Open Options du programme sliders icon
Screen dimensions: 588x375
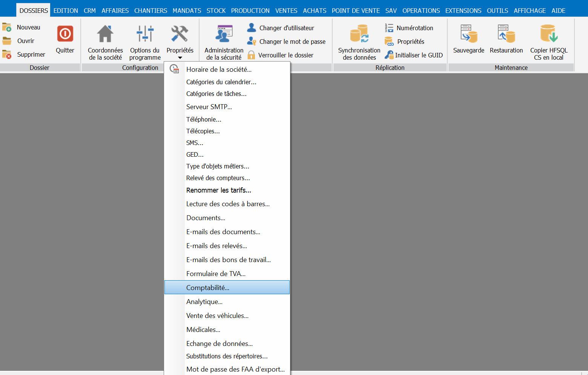[x=145, y=34]
